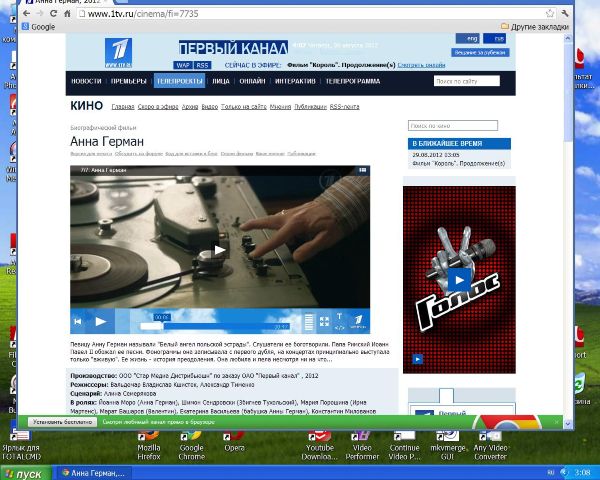Click the Первый канал logo in player bar
The height and width of the screenshot is (480, 600).
tap(359, 322)
